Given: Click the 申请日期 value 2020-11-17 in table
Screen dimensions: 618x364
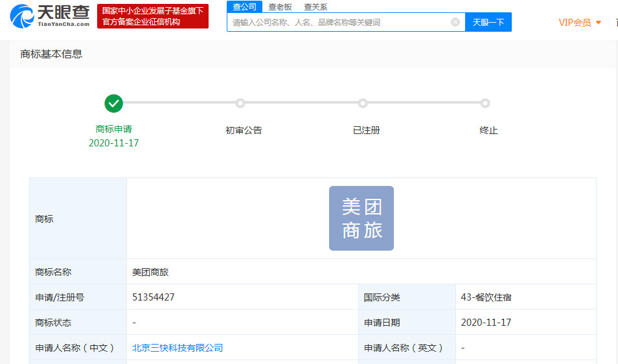Looking at the screenshot, I should 486,323.
